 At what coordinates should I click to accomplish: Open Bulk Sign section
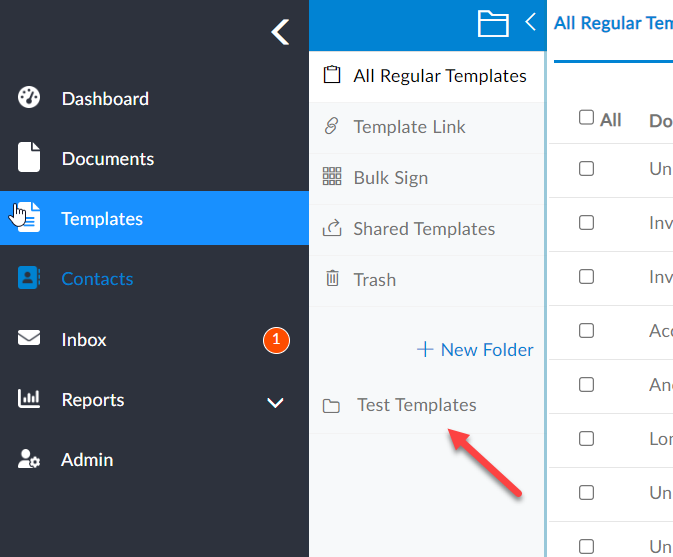(x=427, y=178)
